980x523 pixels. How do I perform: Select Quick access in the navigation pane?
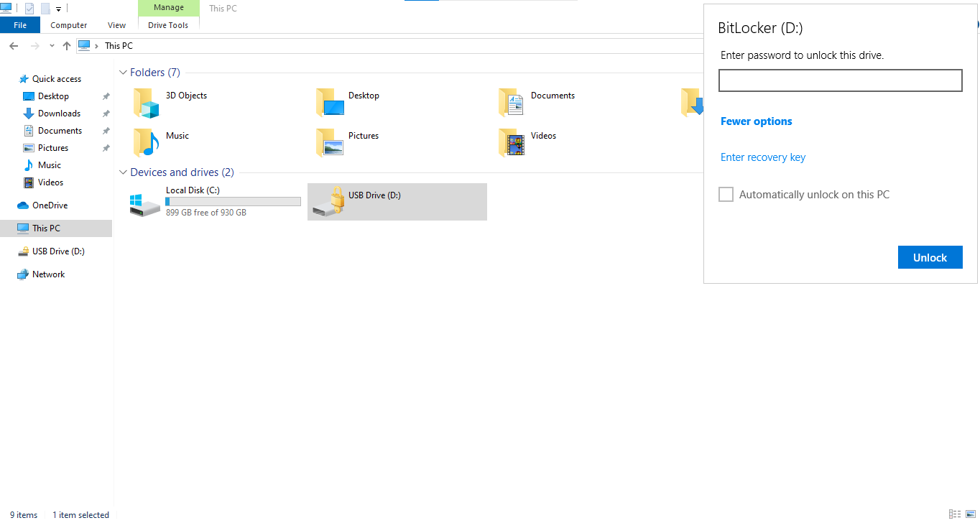click(x=56, y=79)
